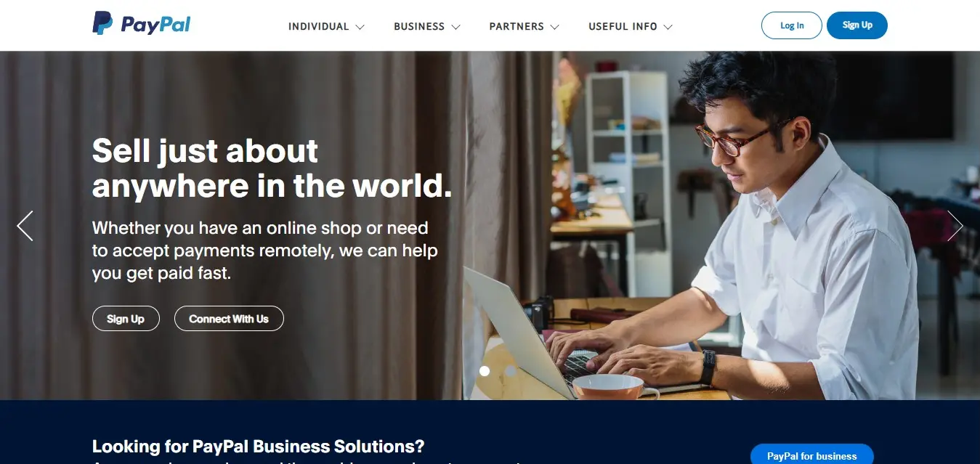The image size is (980, 464).
Task: Click the 'Sell just about anywhere' headline
Action: pos(272,168)
